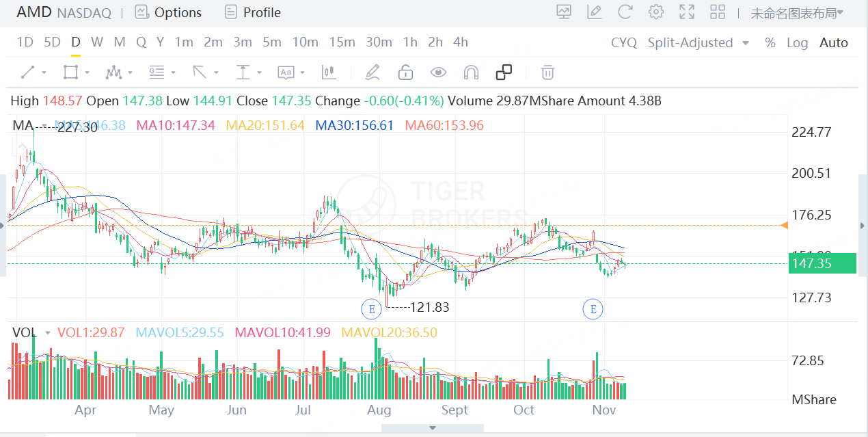Toggle Log scale

tap(797, 42)
